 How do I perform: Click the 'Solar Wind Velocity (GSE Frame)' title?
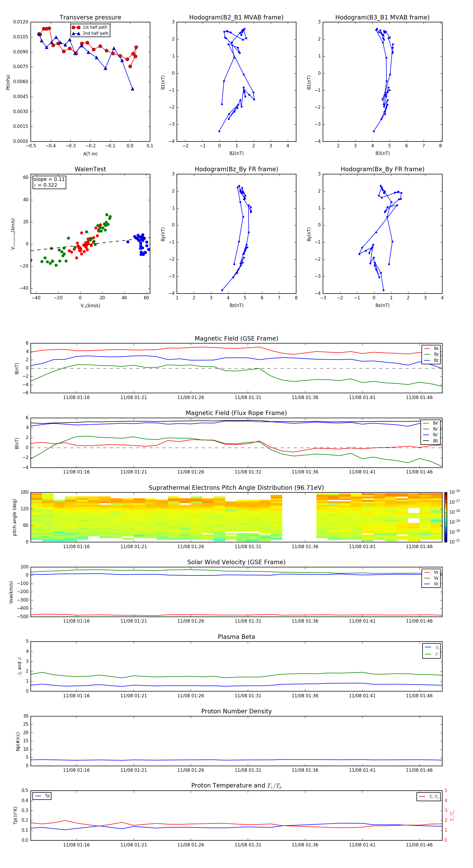click(x=236, y=562)
